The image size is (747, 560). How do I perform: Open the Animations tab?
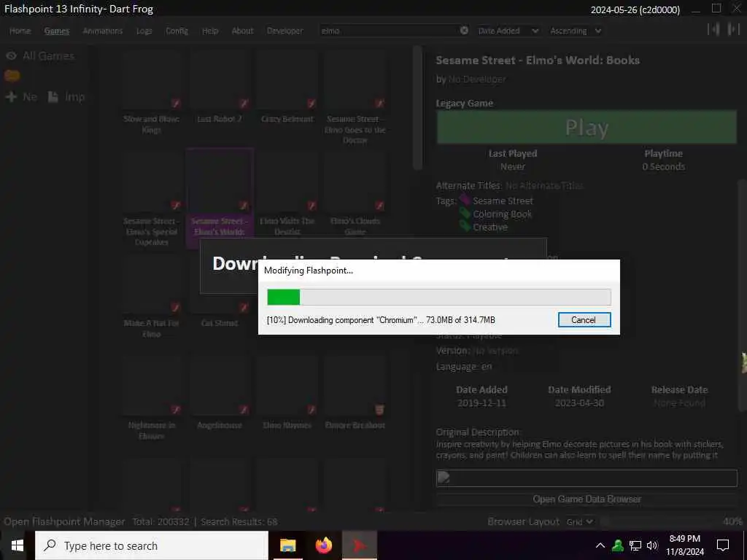click(x=102, y=31)
